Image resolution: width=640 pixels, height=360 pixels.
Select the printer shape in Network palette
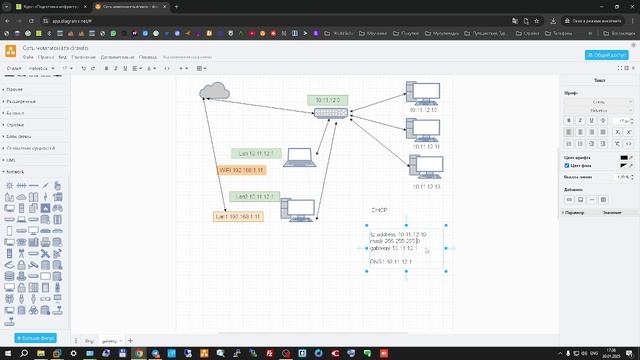45,242
